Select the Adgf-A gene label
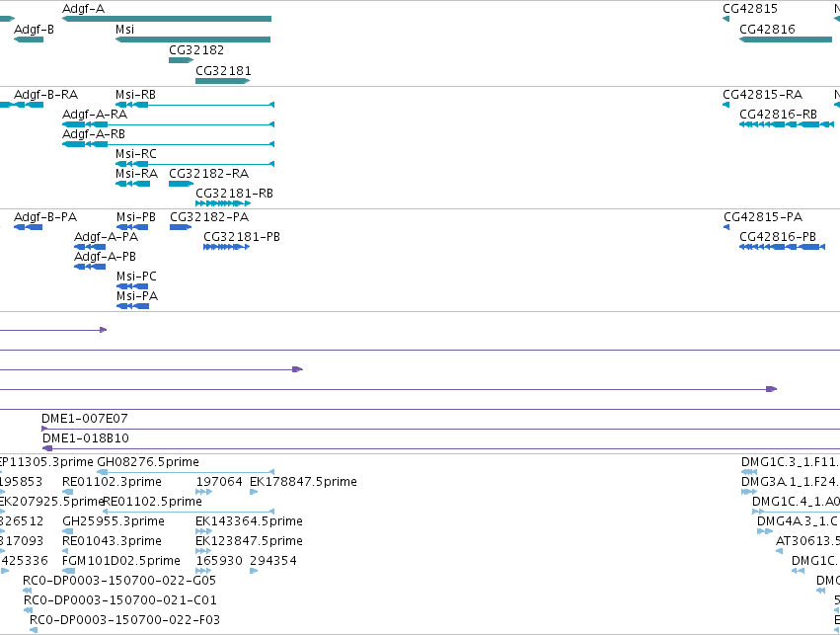The height and width of the screenshot is (635, 840). tap(84, 9)
